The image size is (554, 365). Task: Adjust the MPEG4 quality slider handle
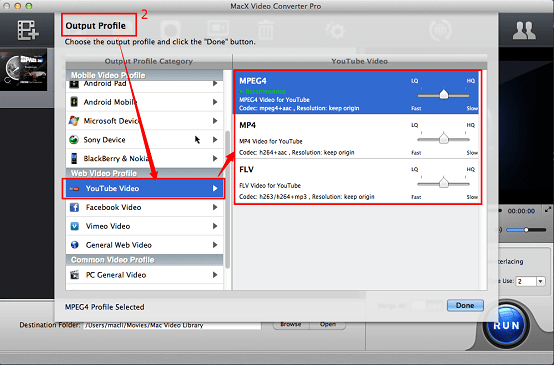444,94
